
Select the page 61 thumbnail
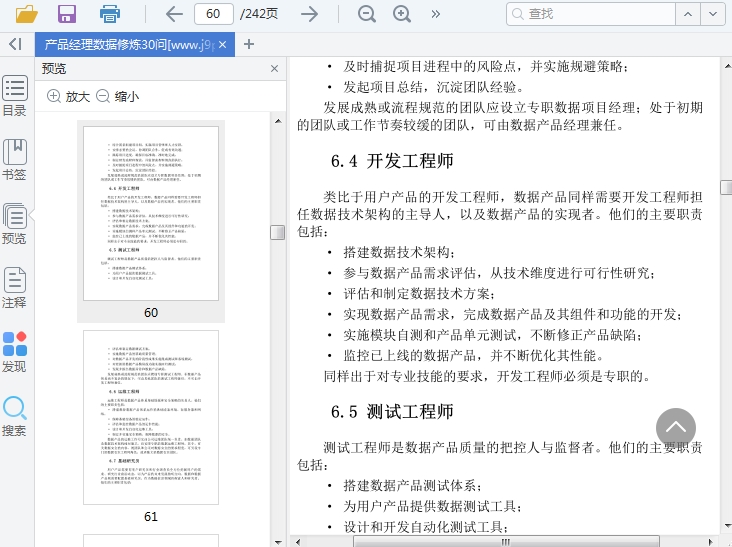pyautogui.click(x=151, y=418)
